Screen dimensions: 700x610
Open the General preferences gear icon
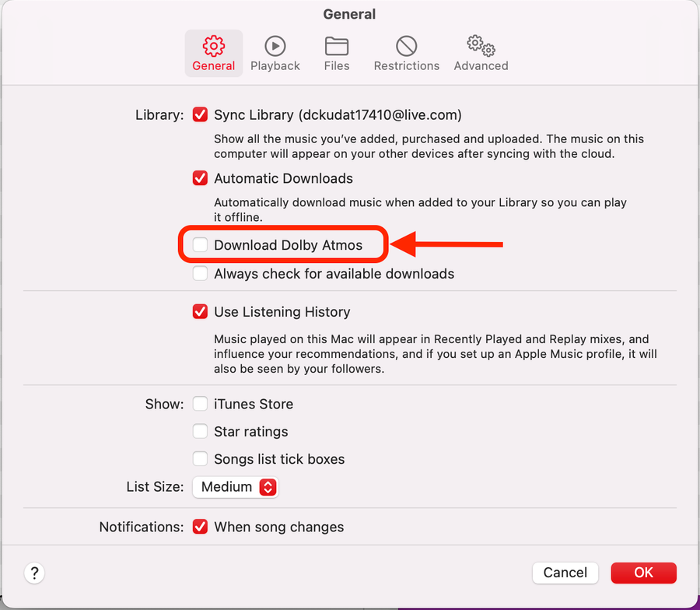[213, 45]
